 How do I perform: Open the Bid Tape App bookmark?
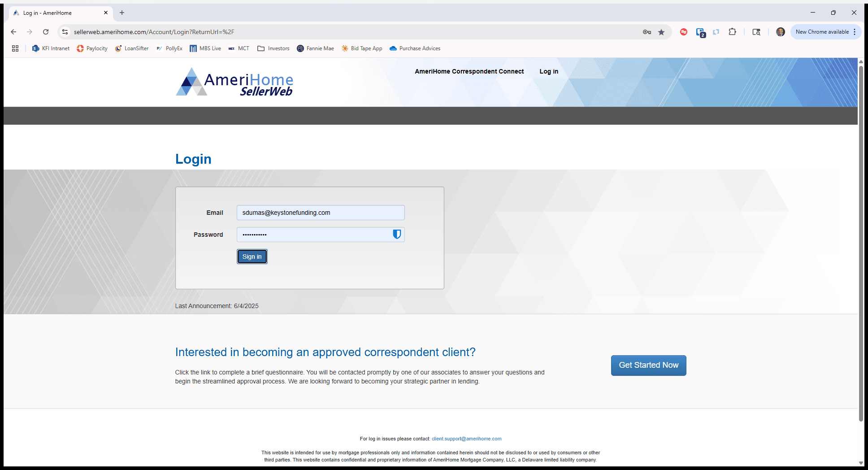361,48
